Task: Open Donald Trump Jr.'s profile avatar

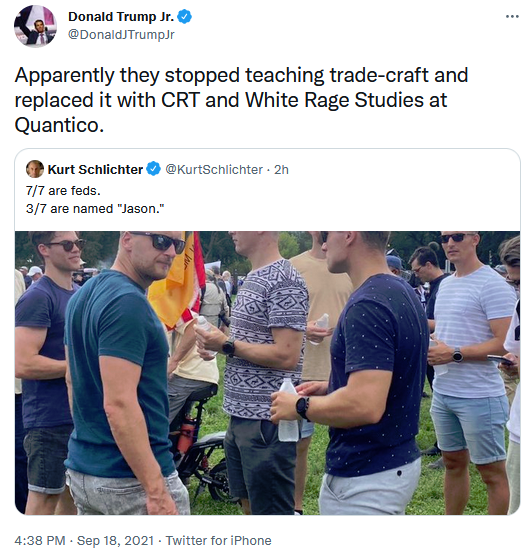Action: click(x=35, y=26)
